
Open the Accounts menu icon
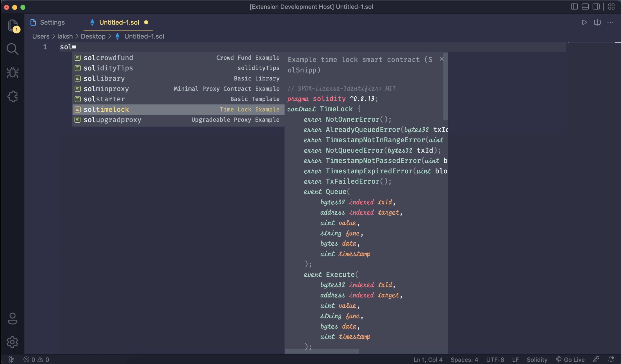[x=12, y=319]
